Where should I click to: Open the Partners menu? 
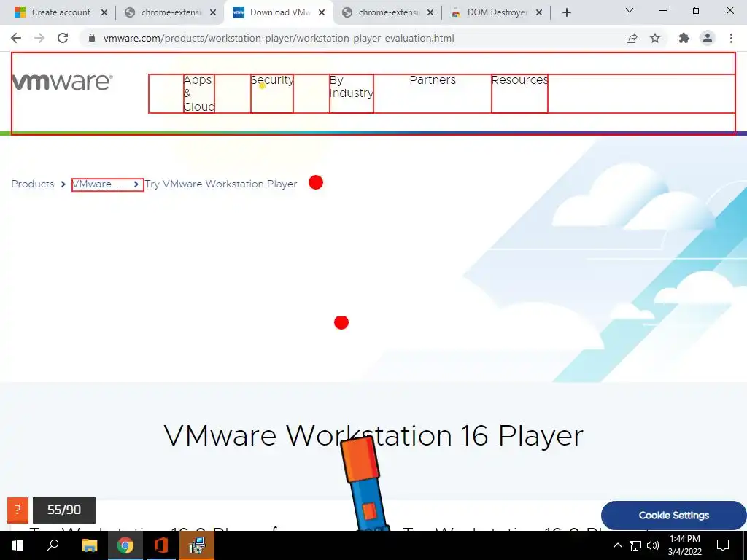click(x=433, y=80)
